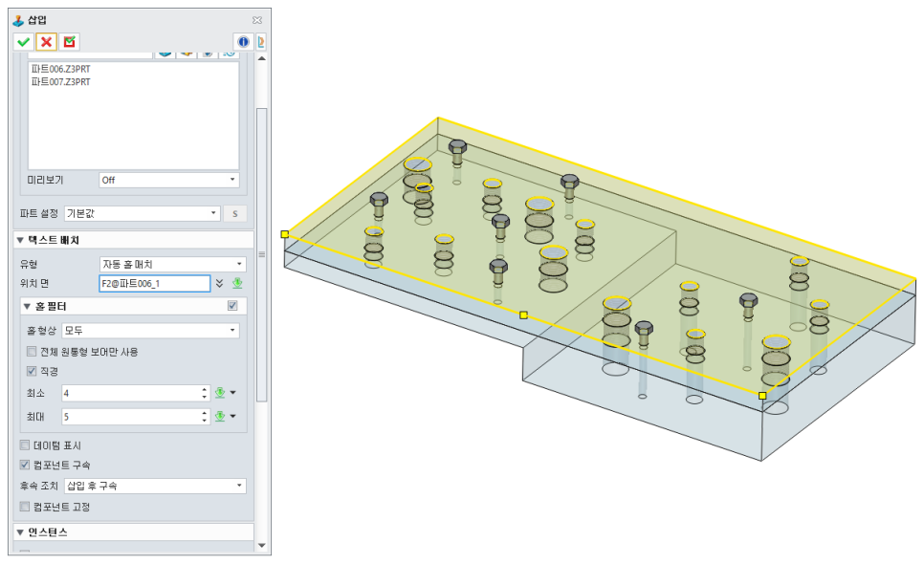Click the green pick icon beside 위치 면
Viewport: 924px width, 564px height.
pyautogui.click(x=238, y=283)
